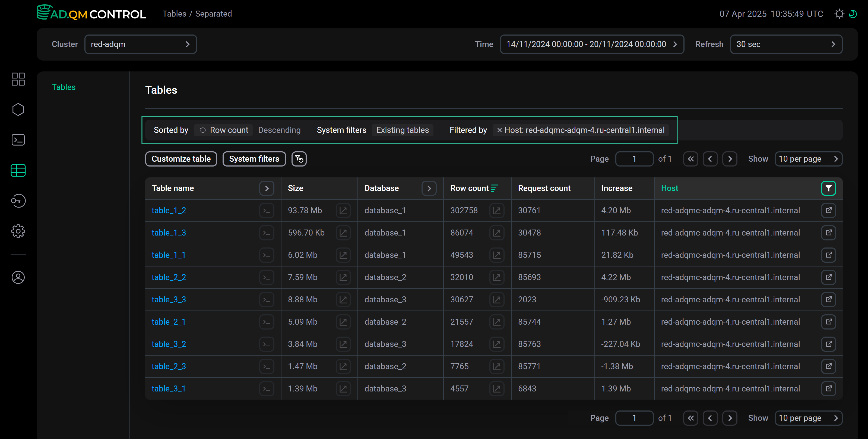Viewport: 868px width, 439px height.
Task: Click inside the Page number input field
Action: pyautogui.click(x=634, y=158)
